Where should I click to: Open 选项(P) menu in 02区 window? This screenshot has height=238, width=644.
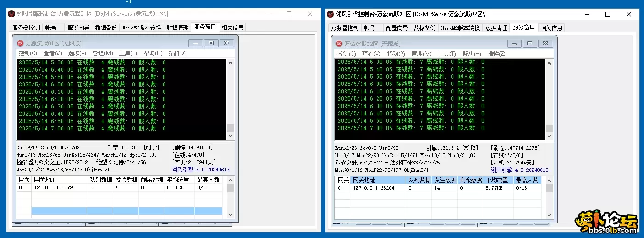click(396, 53)
